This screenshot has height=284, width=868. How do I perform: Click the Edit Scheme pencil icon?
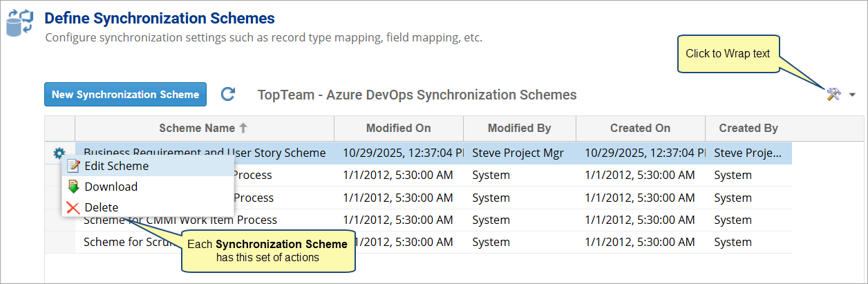[73, 166]
